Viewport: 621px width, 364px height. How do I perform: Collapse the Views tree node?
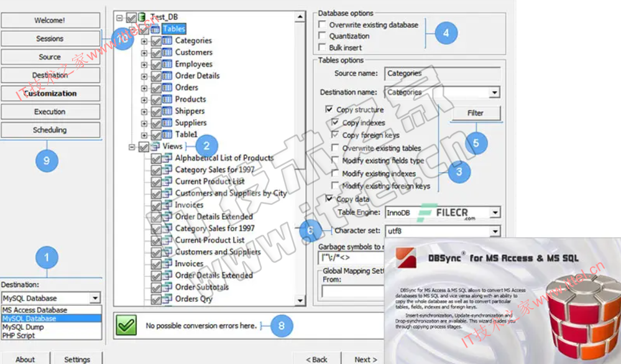pyautogui.click(x=132, y=147)
